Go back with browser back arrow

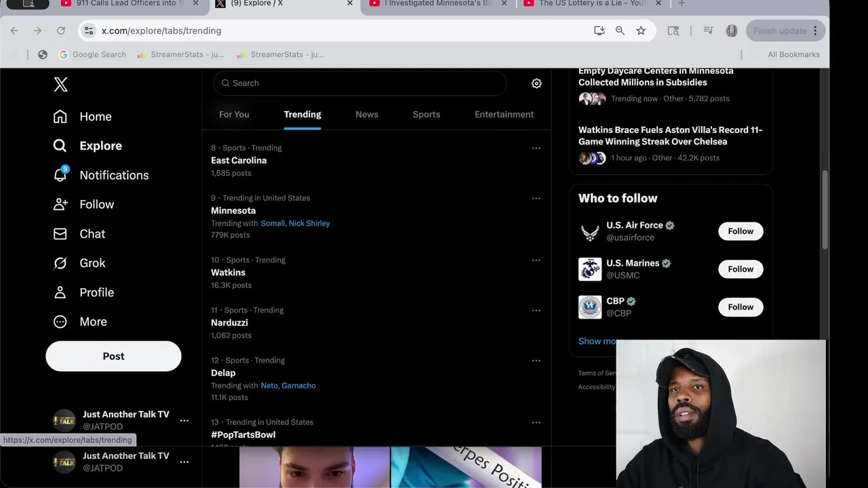coord(14,30)
